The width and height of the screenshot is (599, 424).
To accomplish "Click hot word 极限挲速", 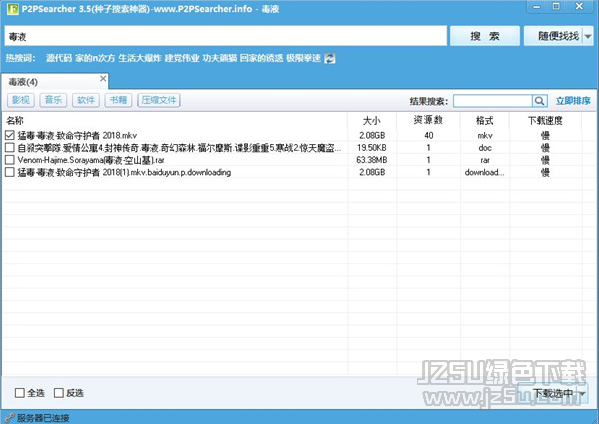I will click(x=303, y=58).
